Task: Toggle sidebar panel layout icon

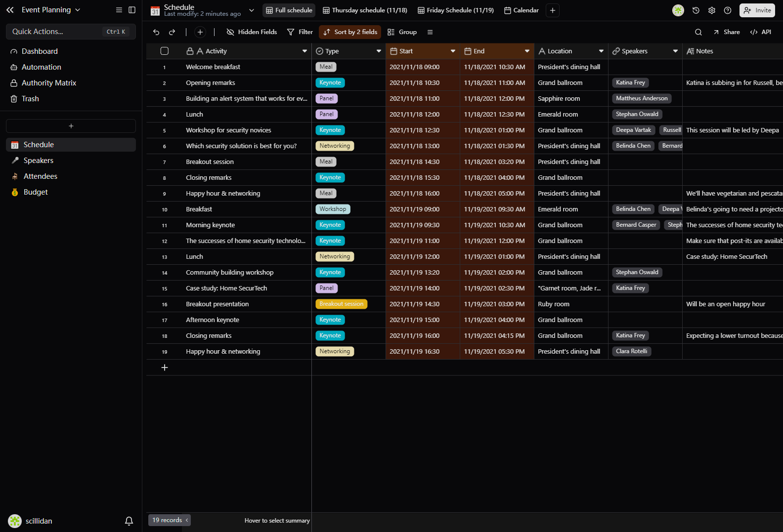Action: 132,10
